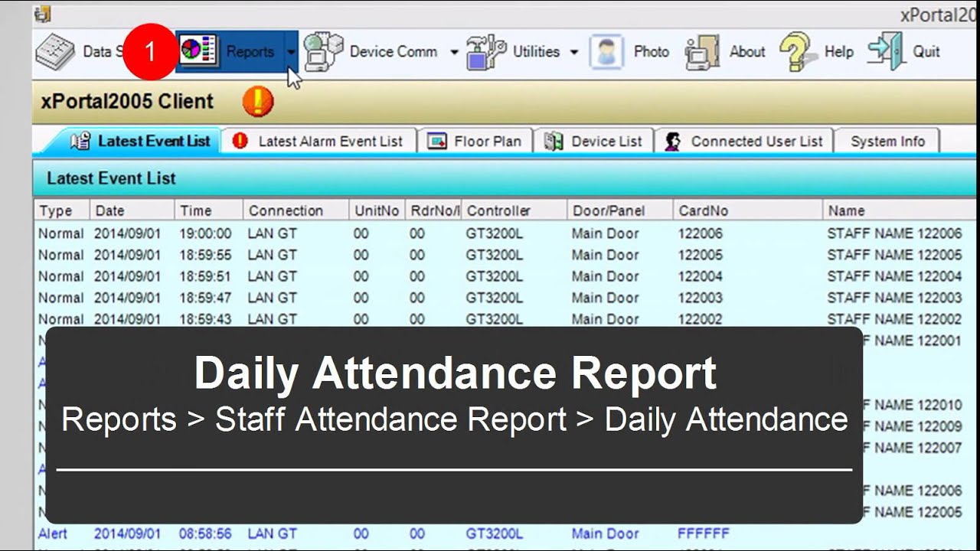Expand the Utilities dropdown arrow
The height and width of the screenshot is (551, 980).
click(574, 52)
